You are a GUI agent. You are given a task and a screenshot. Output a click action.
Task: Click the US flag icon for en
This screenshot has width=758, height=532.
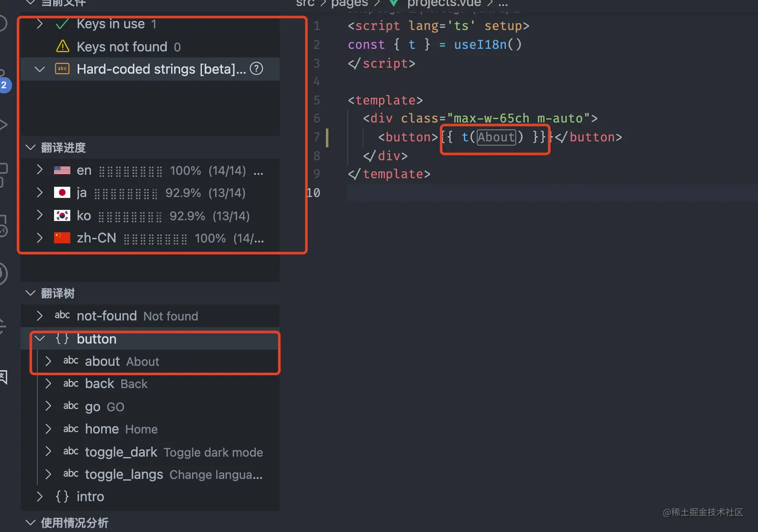(x=62, y=170)
